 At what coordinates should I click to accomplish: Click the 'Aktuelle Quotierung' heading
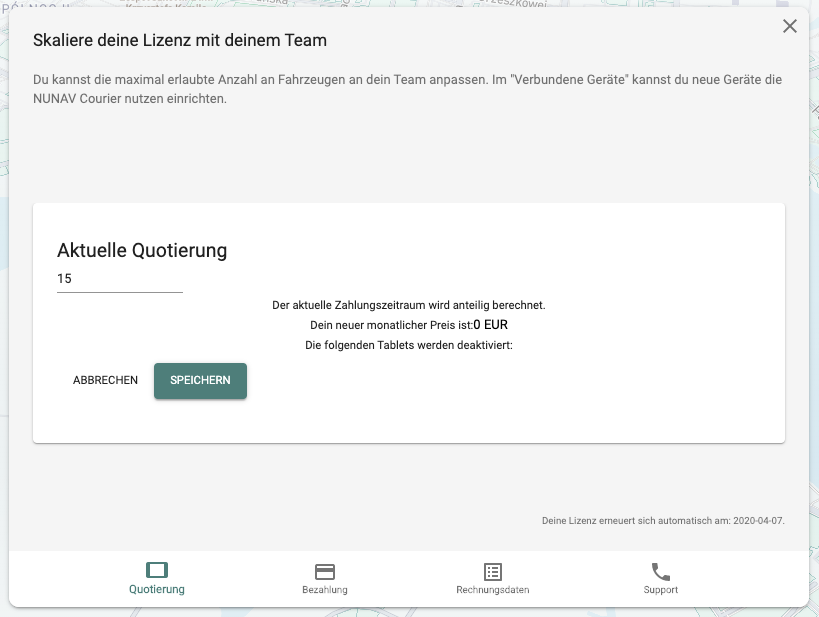click(x=142, y=250)
